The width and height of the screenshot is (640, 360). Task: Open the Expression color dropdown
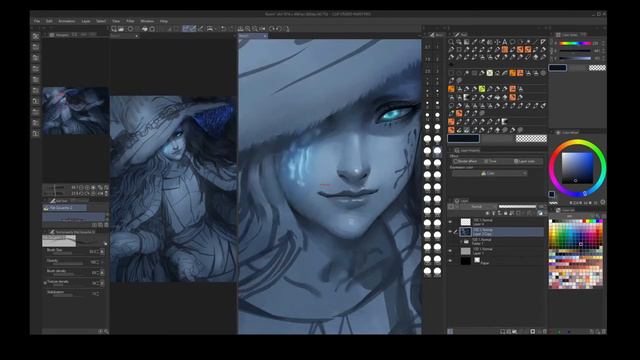point(489,173)
